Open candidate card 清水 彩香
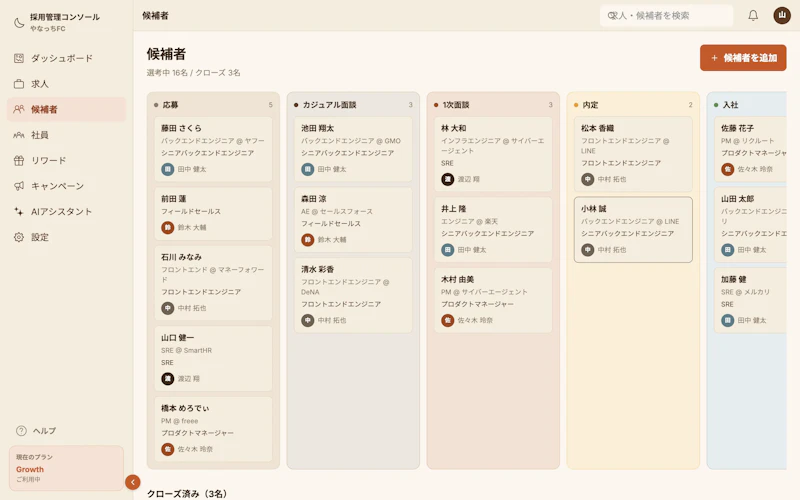The image size is (800, 500). 353,295
